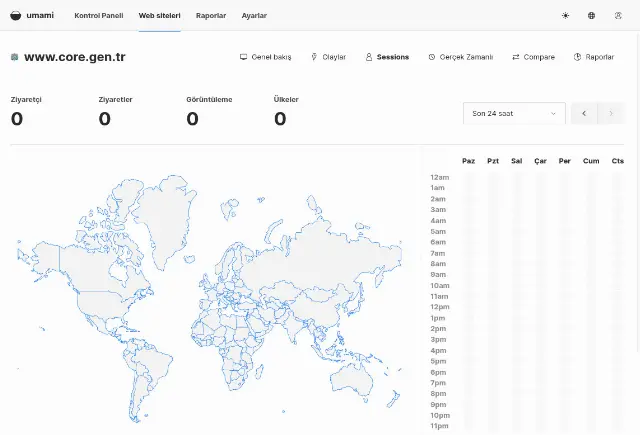The height and width of the screenshot is (435, 640).
Task: Switch to the Compare tab
Action: pos(533,57)
